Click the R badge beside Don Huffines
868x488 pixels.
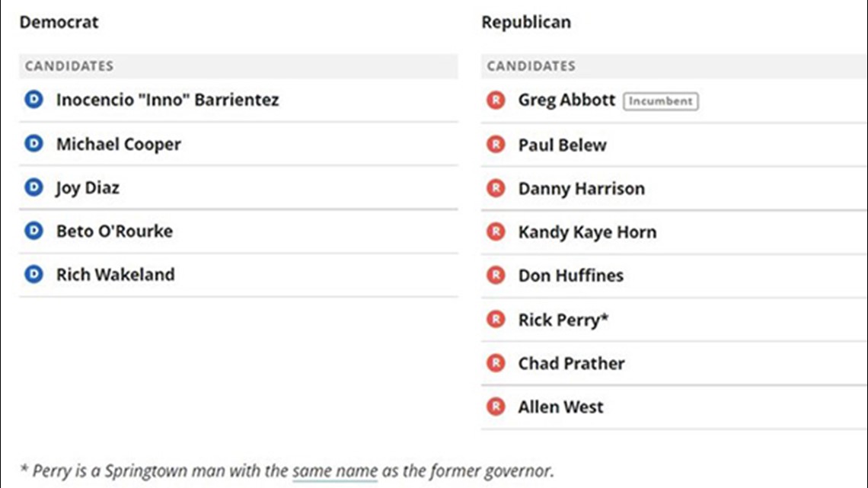[x=496, y=275]
